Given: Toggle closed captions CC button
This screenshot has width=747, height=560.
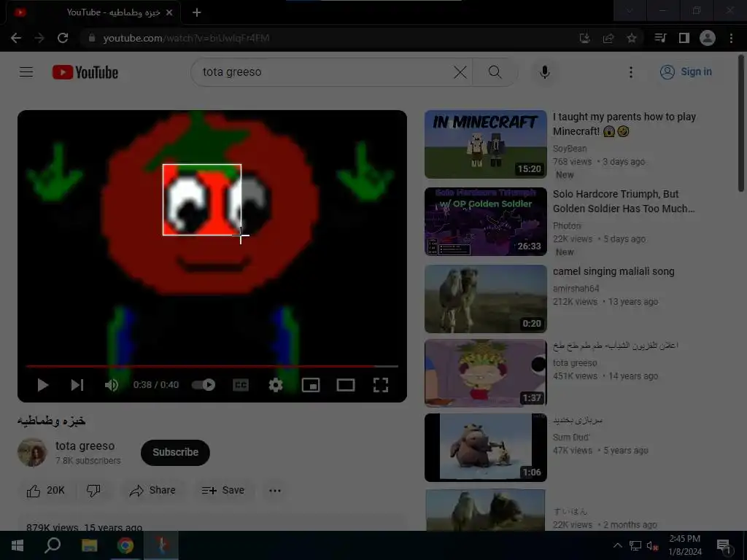Looking at the screenshot, I should 241,385.
